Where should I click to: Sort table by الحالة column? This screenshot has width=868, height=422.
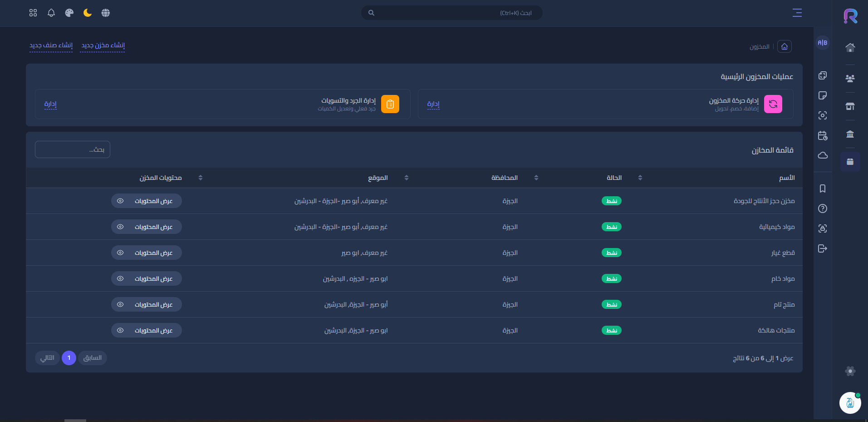pyautogui.click(x=640, y=178)
